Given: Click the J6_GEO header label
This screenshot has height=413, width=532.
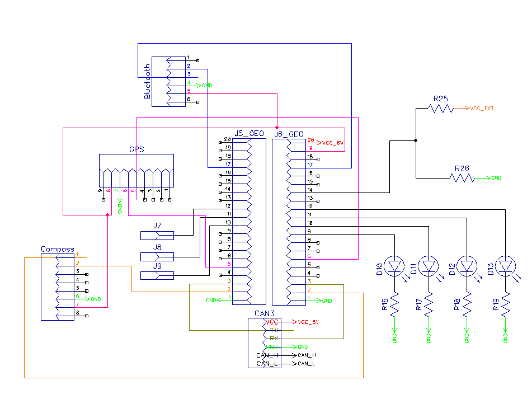Looking at the screenshot, I should (x=289, y=134).
